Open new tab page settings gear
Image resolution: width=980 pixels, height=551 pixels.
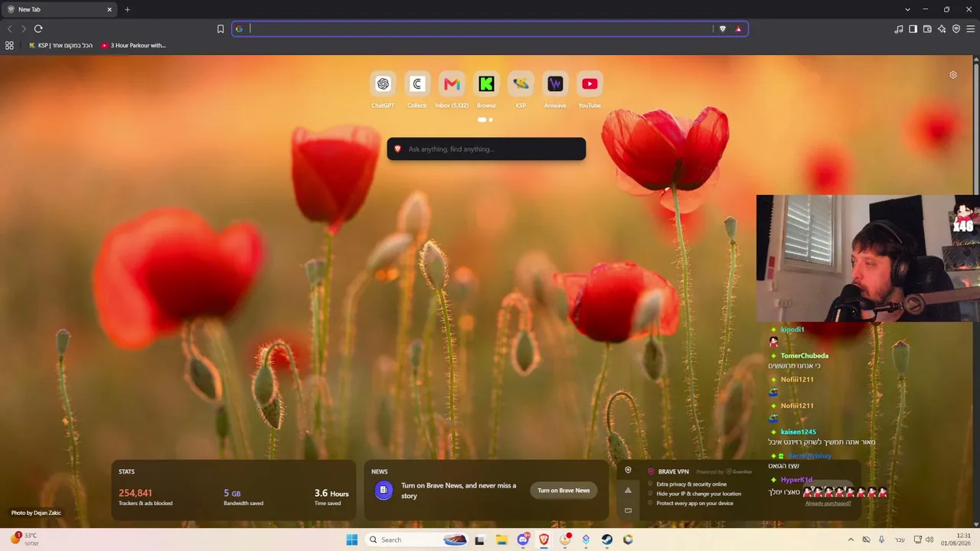pos(953,75)
